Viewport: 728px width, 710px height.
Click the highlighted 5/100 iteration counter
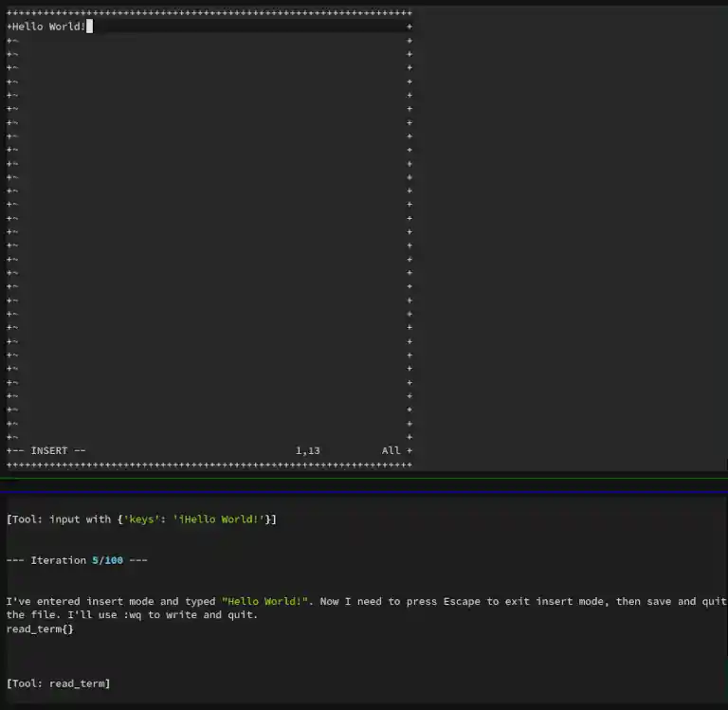(107, 560)
